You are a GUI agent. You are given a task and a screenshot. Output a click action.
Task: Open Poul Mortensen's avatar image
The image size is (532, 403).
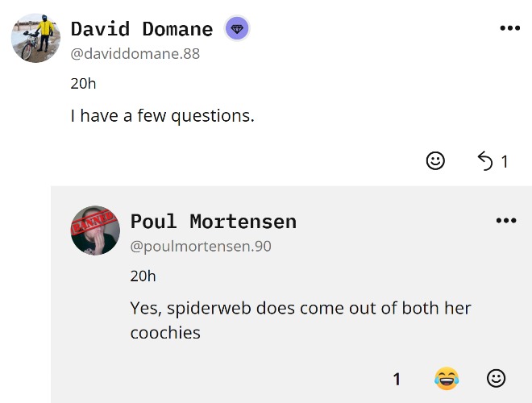[x=96, y=230]
